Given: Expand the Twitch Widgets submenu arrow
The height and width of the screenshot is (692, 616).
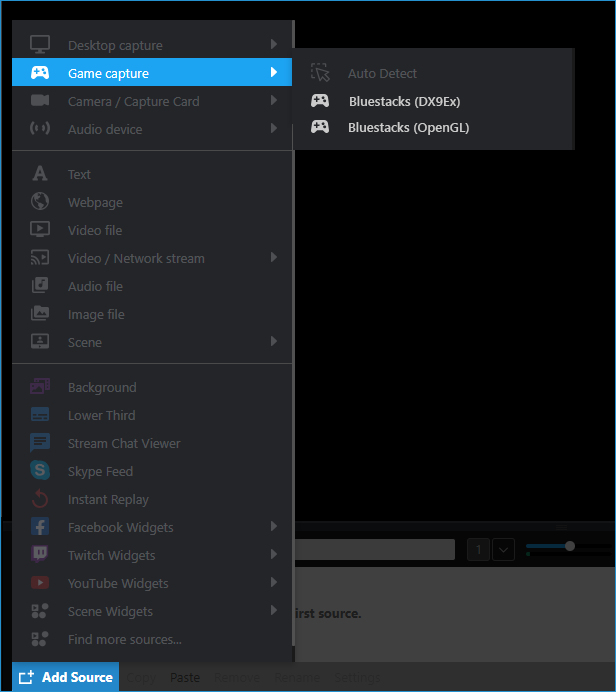Looking at the screenshot, I should (274, 554).
